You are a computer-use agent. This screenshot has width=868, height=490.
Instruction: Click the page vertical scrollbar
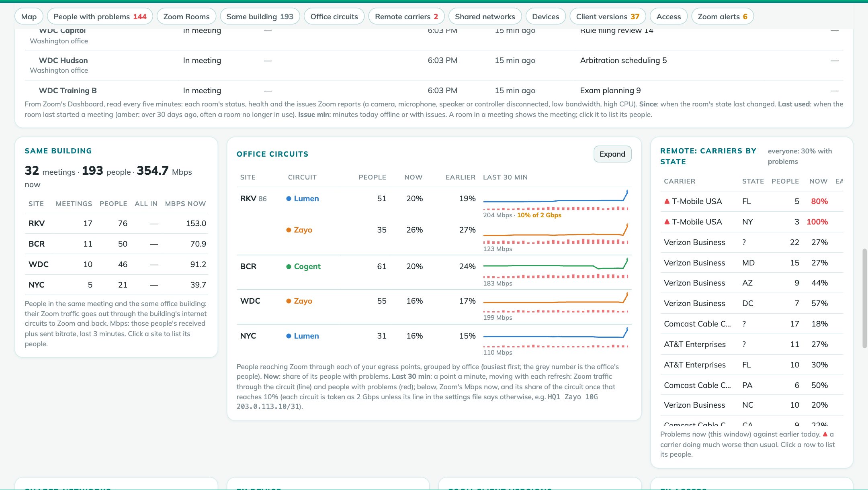click(864, 298)
